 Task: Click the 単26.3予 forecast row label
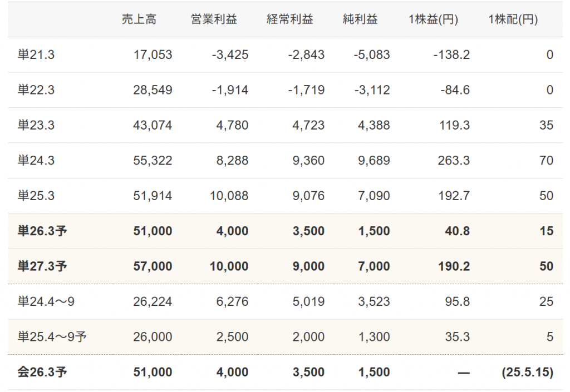click(x=42, y=231)
